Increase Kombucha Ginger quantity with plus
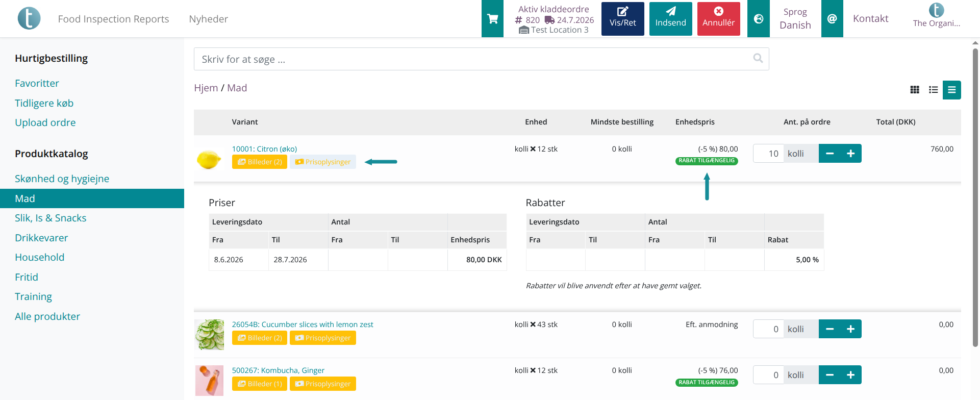 pyautogui.click(x=851, y=375)
